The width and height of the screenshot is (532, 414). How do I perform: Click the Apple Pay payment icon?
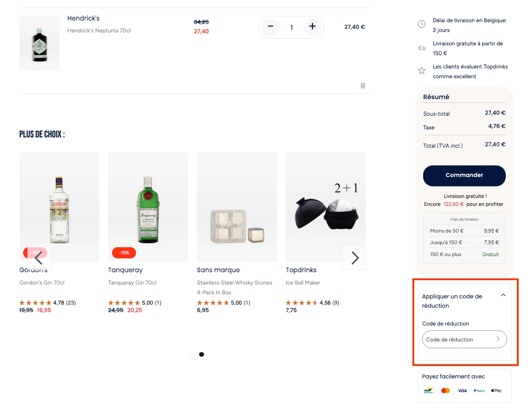pyautogui.click(x=496, y=390)
